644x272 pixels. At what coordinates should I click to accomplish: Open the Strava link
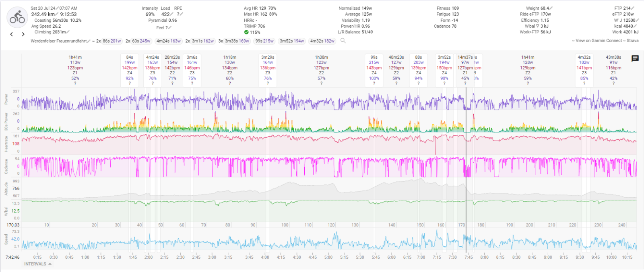point(632,41)
